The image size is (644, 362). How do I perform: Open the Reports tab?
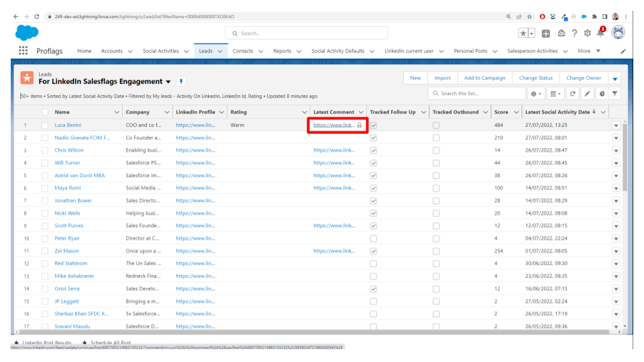pyautogui.click(x=282, y=51)
